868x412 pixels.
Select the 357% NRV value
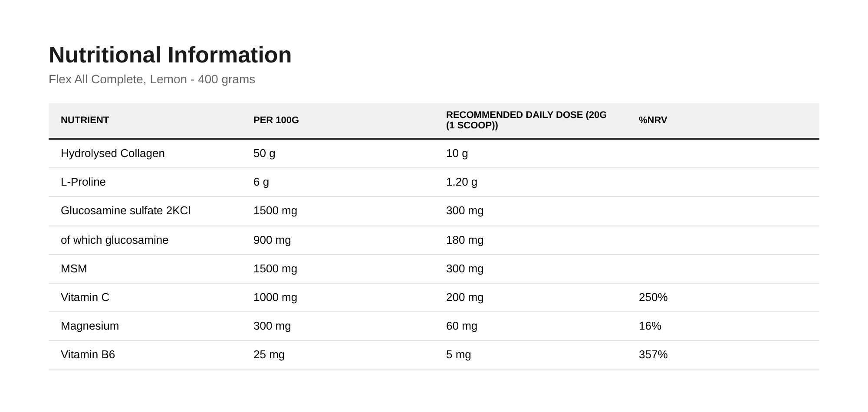point(653,355)
